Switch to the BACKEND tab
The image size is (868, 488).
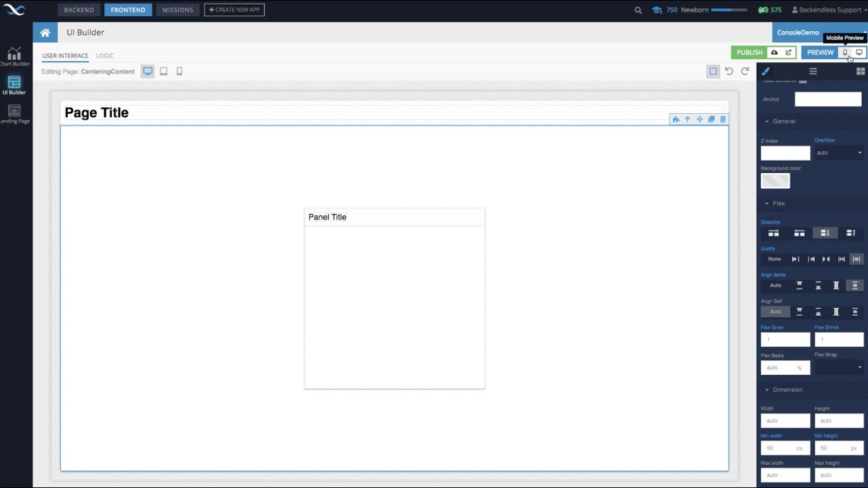79,10
